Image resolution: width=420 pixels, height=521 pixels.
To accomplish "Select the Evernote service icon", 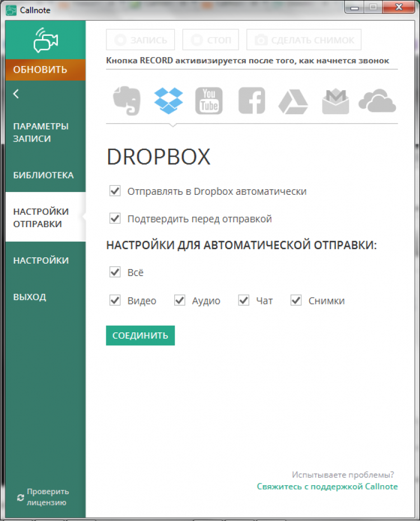I will tap(127, 101).
